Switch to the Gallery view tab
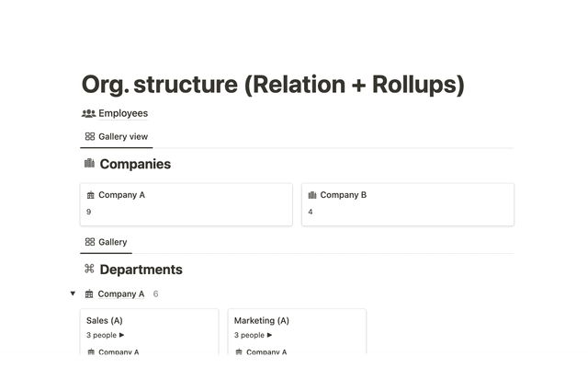This screenshot has width=588, height=368. click(116, 136)
